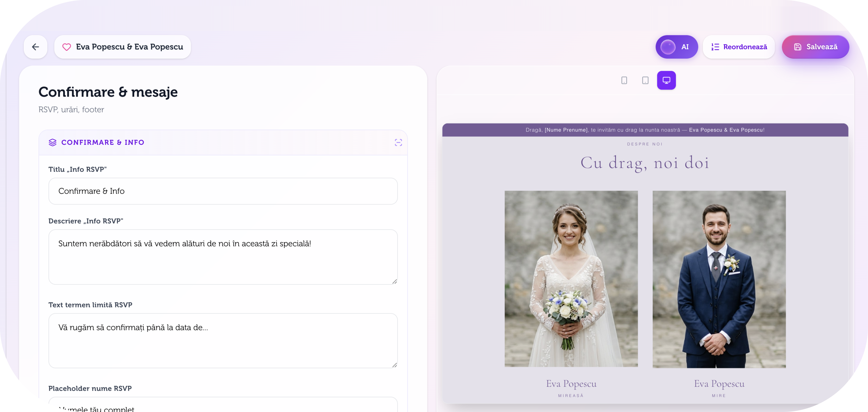
Task: Save changes with Salvează
Action: tap(815, 47)
